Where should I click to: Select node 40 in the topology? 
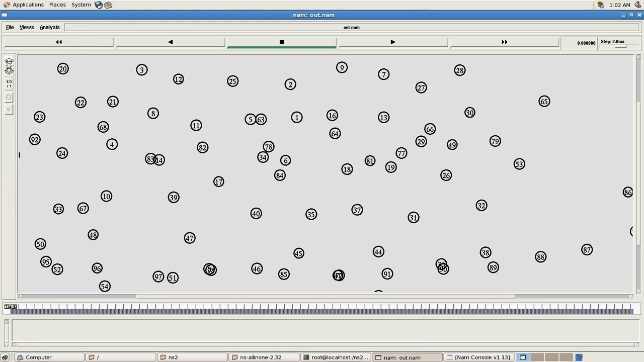click(256, 214)
